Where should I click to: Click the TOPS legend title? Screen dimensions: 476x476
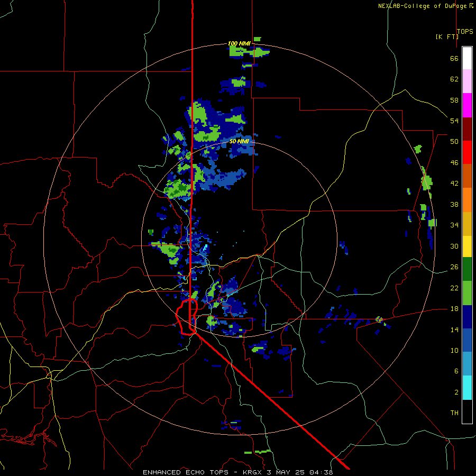(465, 32)
